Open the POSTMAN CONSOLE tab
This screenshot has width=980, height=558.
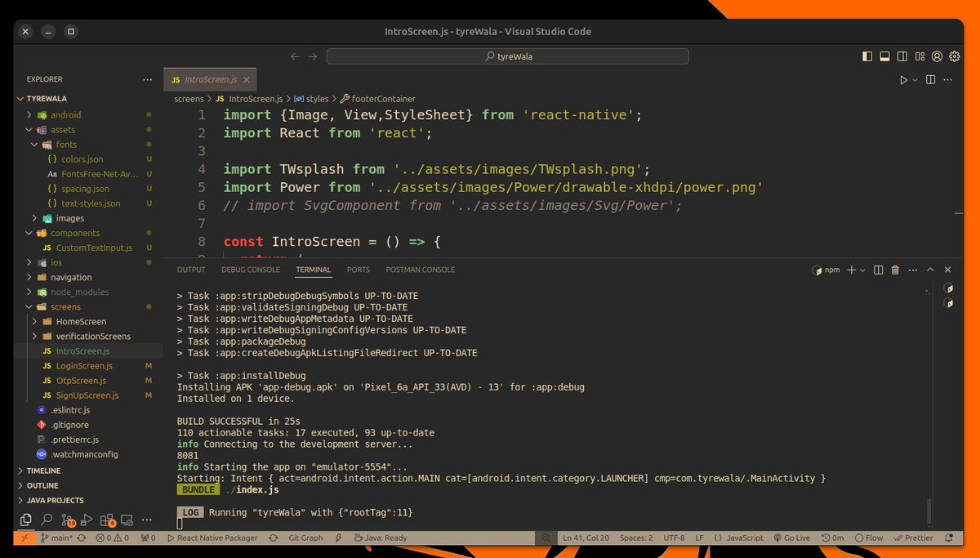click(421, 270)
